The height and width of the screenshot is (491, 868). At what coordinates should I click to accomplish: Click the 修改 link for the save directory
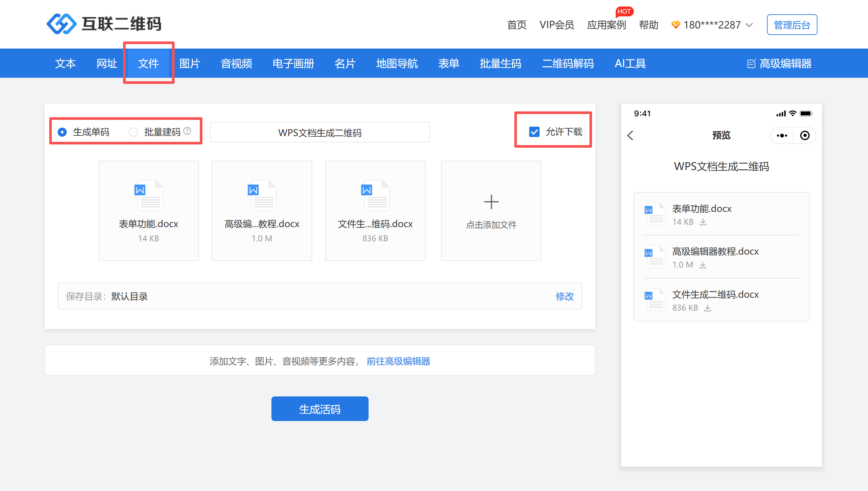[564, 296]
